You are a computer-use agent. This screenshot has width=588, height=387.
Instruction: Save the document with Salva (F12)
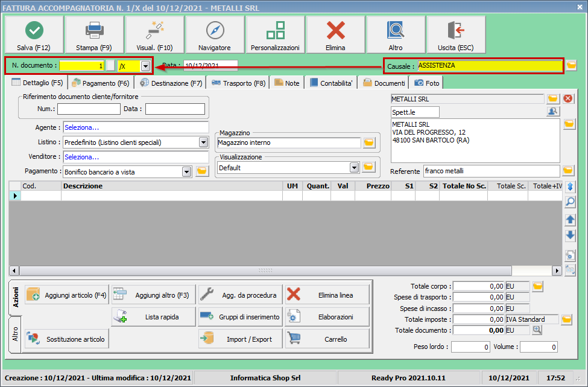click(34, 34)
